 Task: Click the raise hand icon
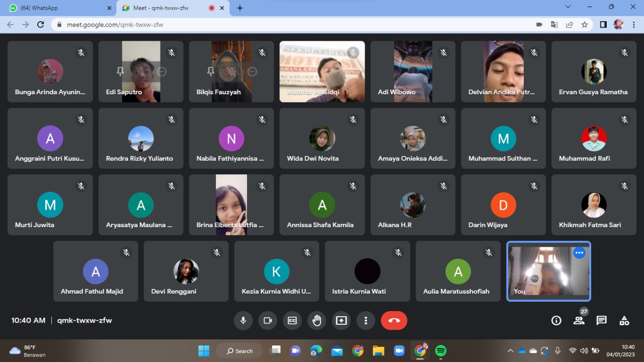[x=317, y=321]
